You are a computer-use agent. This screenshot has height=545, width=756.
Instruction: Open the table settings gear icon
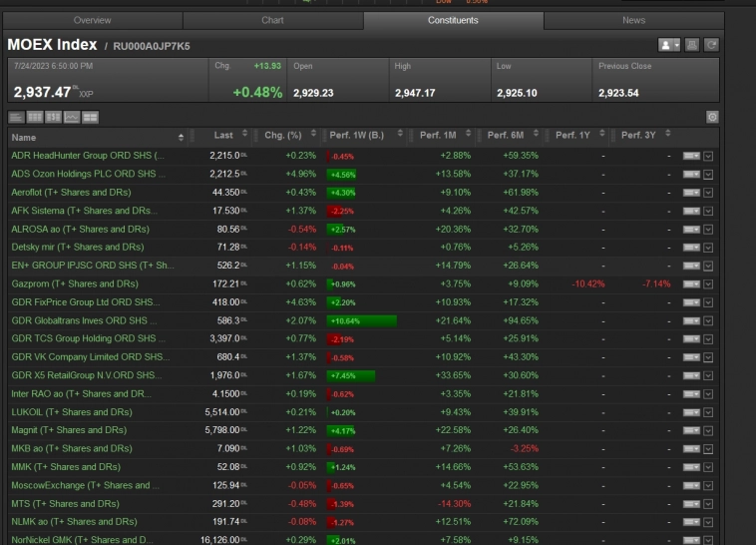(711, 117)
